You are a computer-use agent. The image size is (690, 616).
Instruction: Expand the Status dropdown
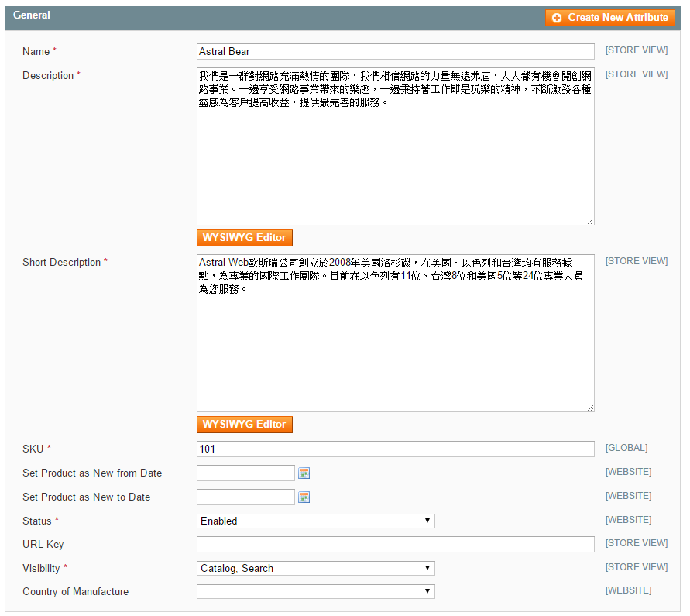pos(316,521)
